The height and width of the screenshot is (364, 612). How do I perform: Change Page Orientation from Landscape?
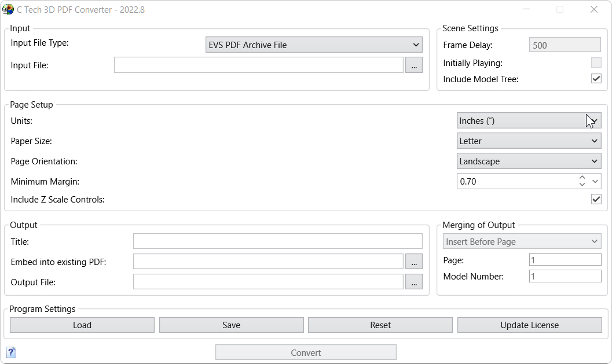pyautogui.click(x=529, y=161)
